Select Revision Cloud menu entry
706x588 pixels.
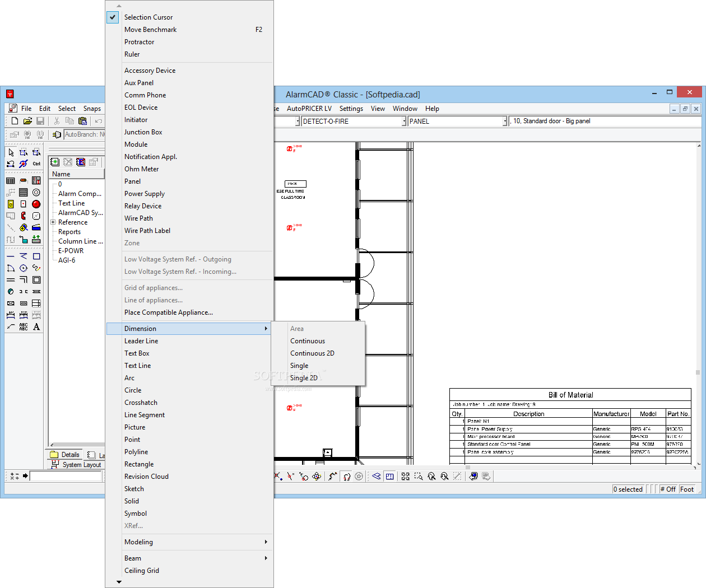(146, 477)
